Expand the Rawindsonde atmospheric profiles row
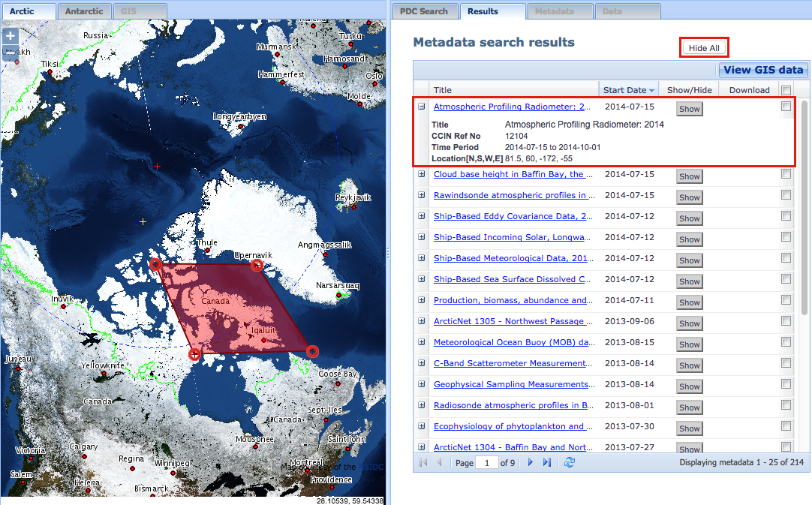This screenshot has width=812, height=505. 422,195
